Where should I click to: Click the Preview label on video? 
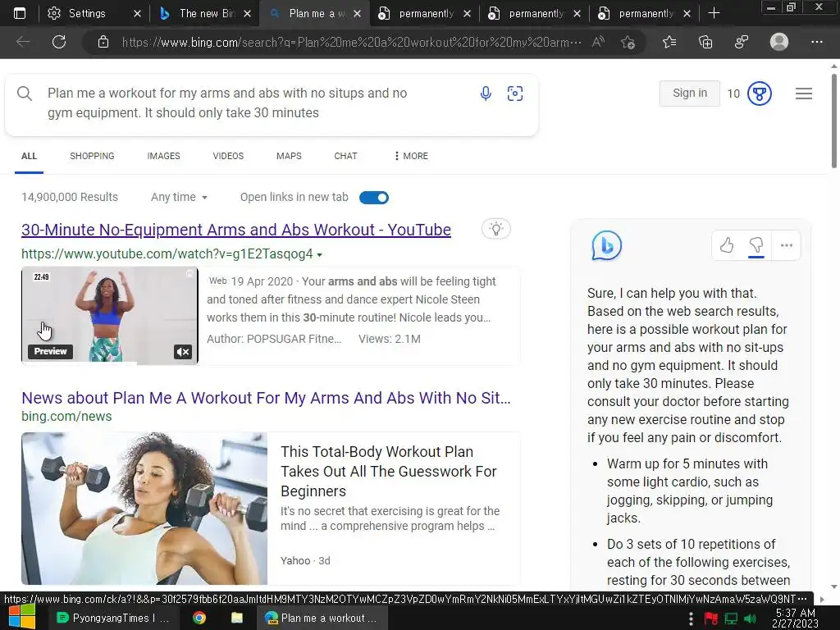(x=50, y=351)
